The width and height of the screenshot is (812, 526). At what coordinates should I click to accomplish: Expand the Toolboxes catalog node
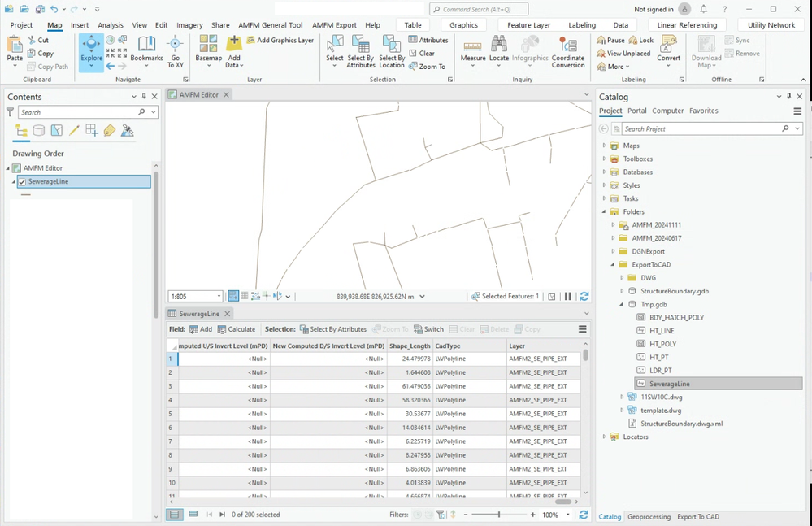pyautogui.click(x=604, y=159)
